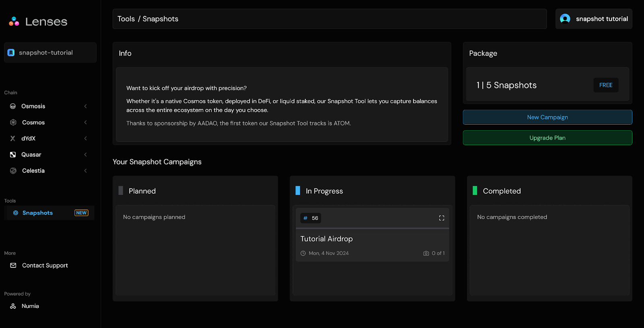Screen dimensions: 644x328
Task: Click the 'Want to kick off your airdrop' line
Action: tap(186, 88)
